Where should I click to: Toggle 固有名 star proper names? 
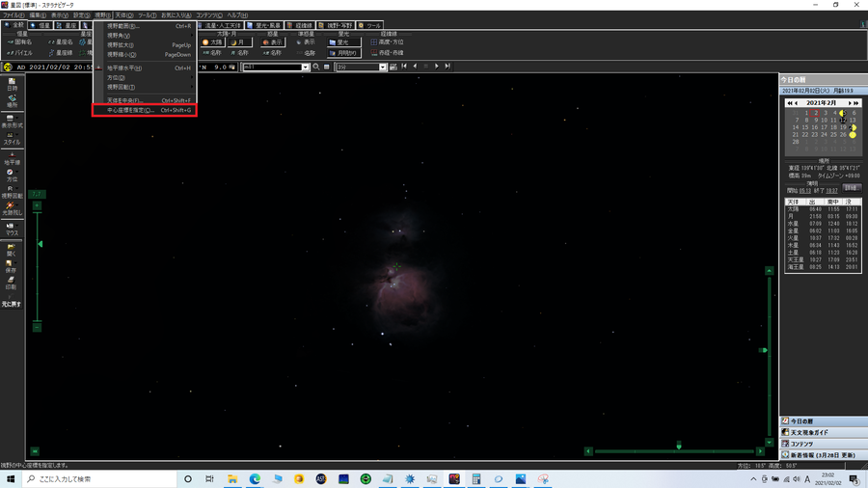(x=20, y=42)
